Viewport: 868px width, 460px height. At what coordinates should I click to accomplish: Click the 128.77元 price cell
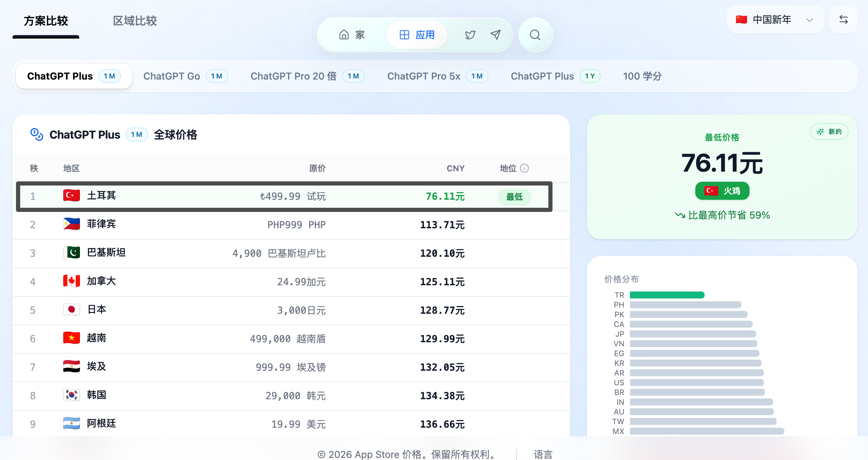tap(442, 310)
